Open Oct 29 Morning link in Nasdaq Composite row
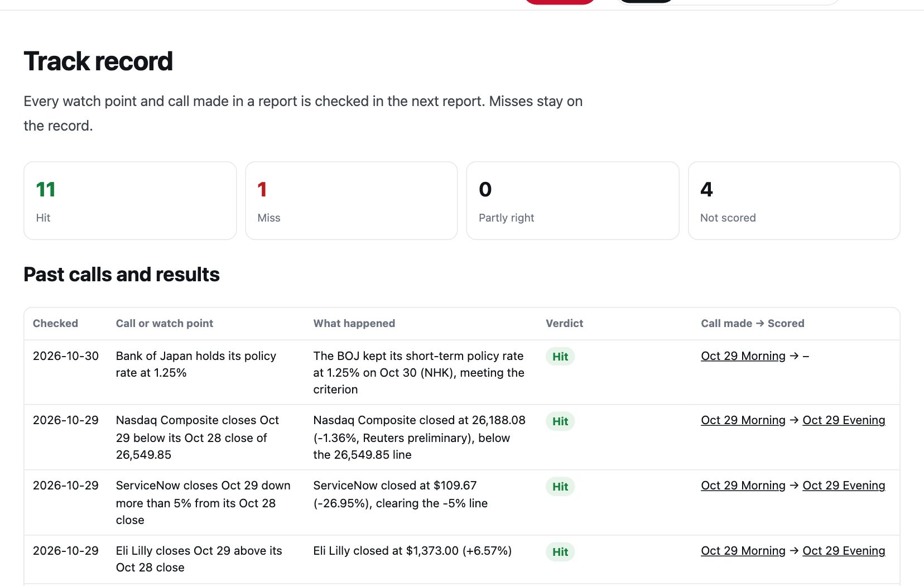This screenshot has width=924, height=586. pyautogui.click(x=743, y=420)
